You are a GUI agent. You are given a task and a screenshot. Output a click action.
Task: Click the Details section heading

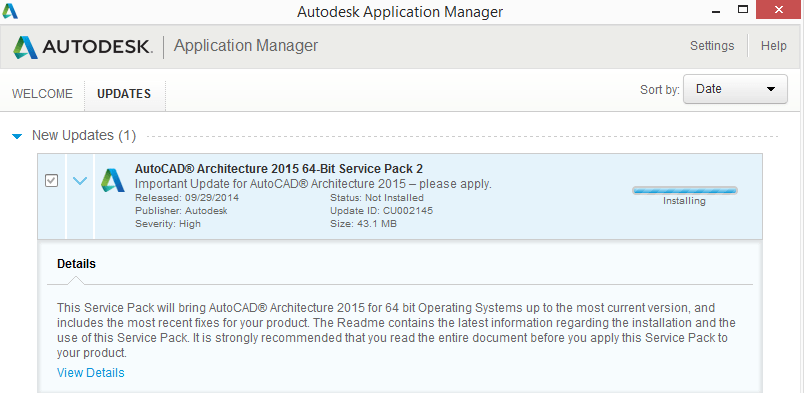coord(76,264)
